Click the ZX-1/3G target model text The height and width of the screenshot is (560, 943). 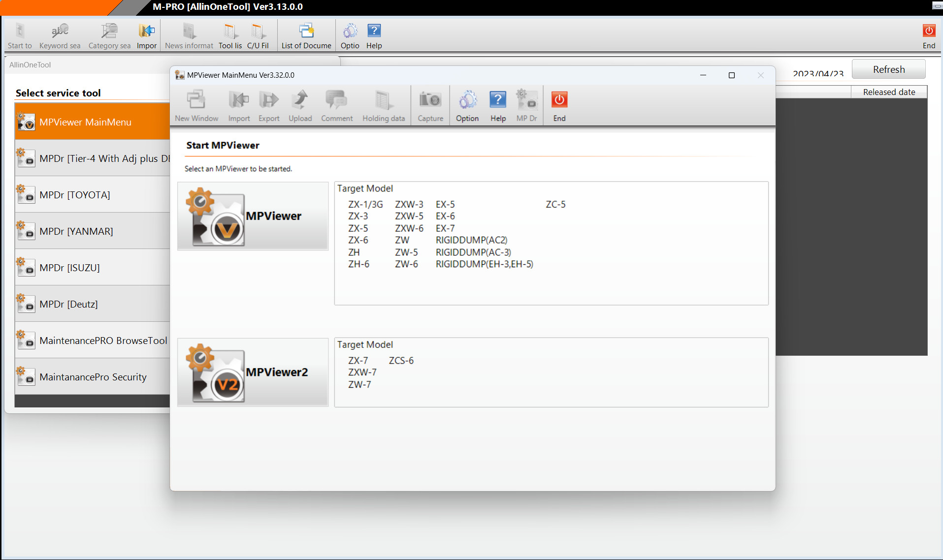tap(365, 204)
